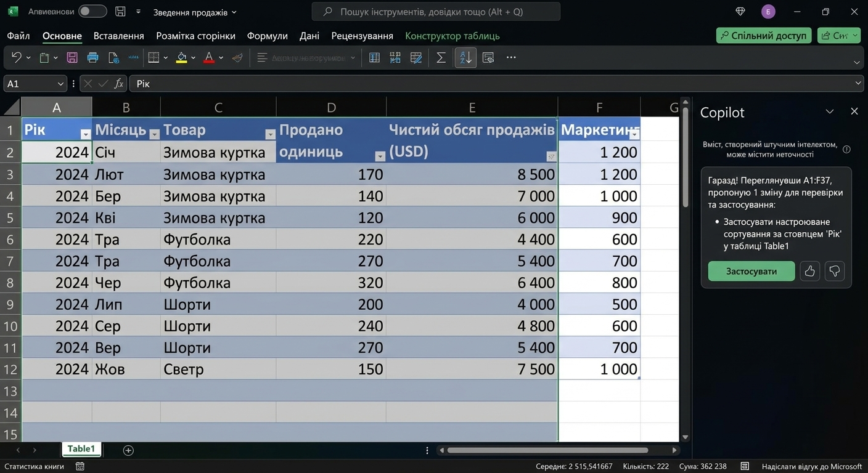868x473 pixels.
Task: Open the Продано одиниць filter dropdown
Action: 380,156
